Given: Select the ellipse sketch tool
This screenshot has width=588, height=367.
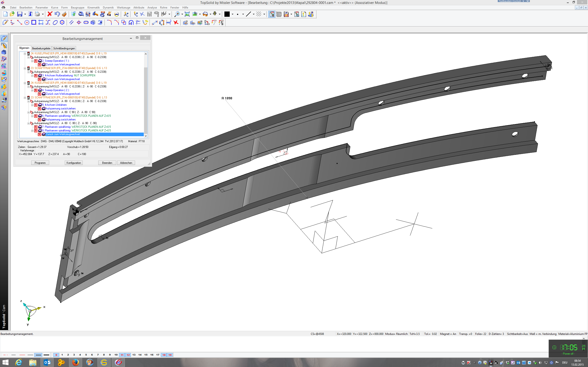Looking at the screenshot, I should coord(55,22).
